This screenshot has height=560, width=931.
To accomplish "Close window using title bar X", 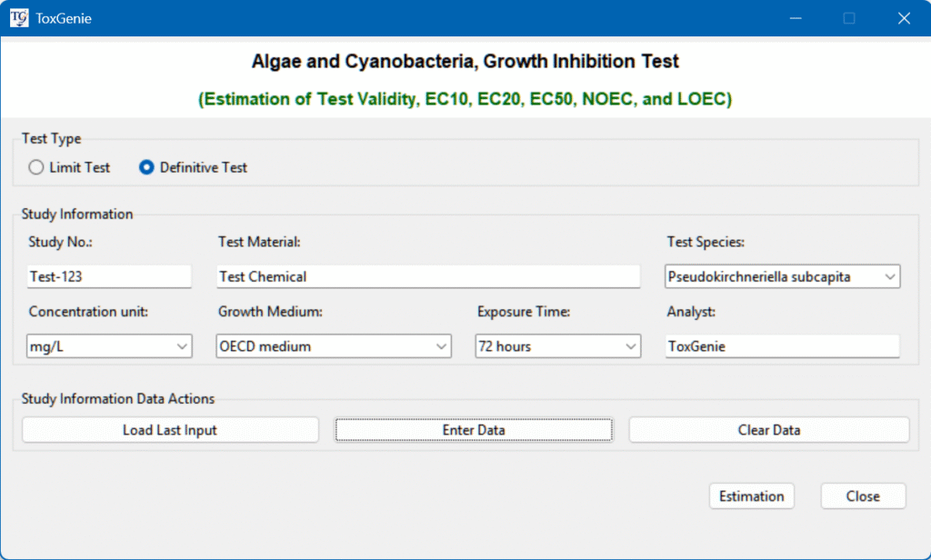I will tap(904, 18).
